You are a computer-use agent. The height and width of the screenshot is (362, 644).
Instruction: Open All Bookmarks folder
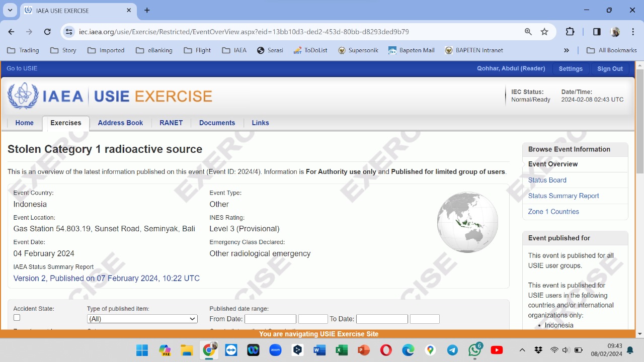tap(612, 50)
